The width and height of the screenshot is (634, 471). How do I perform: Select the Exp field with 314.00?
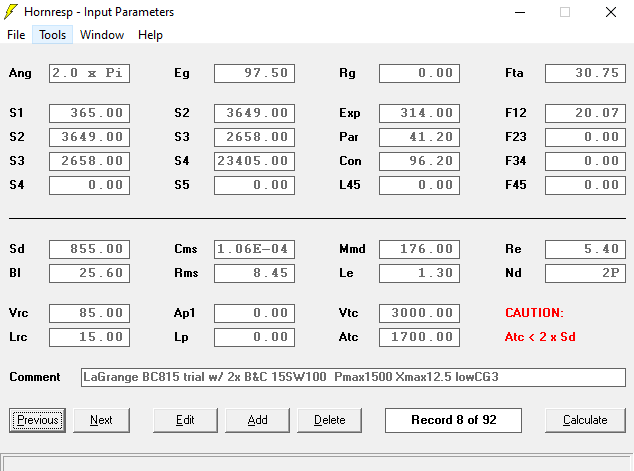[x=419, y=113]
